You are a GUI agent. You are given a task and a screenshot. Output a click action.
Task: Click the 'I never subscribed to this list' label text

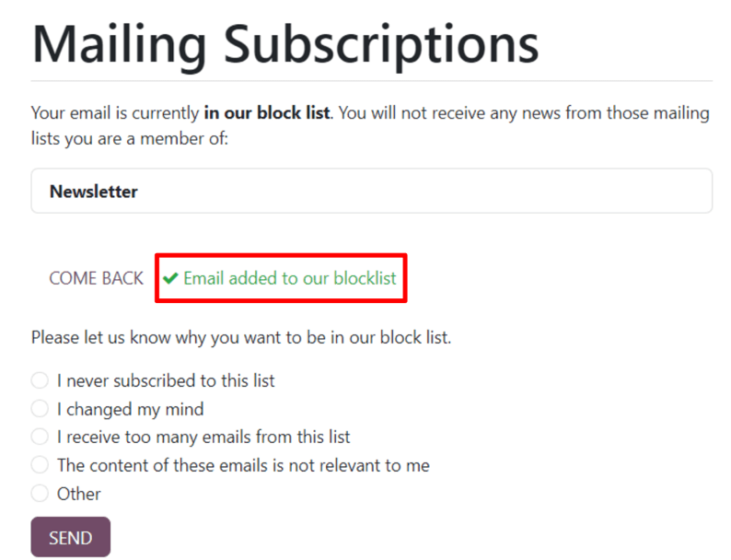166,380
